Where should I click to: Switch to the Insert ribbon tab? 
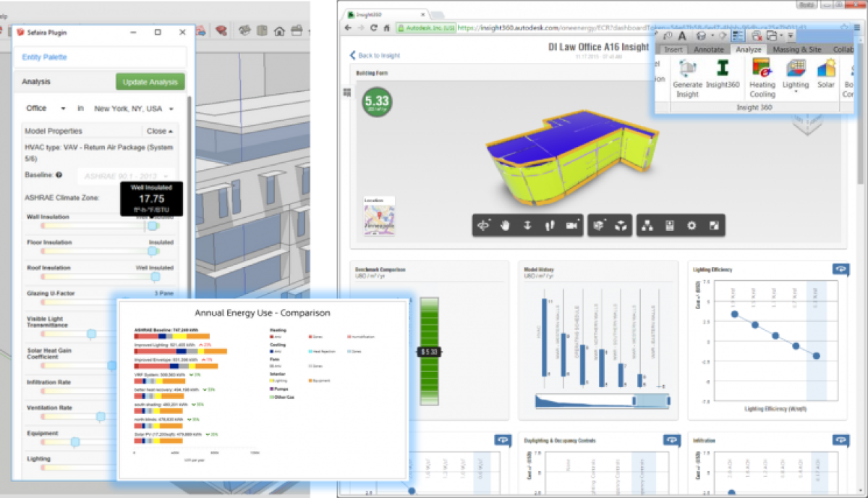673,49
